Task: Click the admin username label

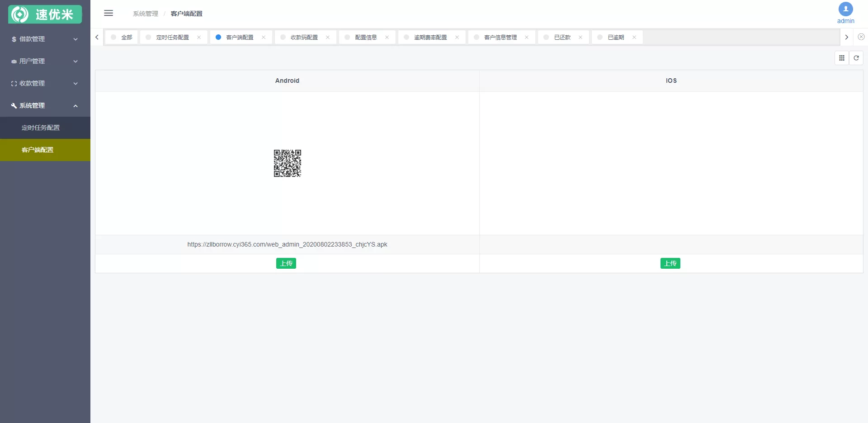Action: tap(845, 21)
